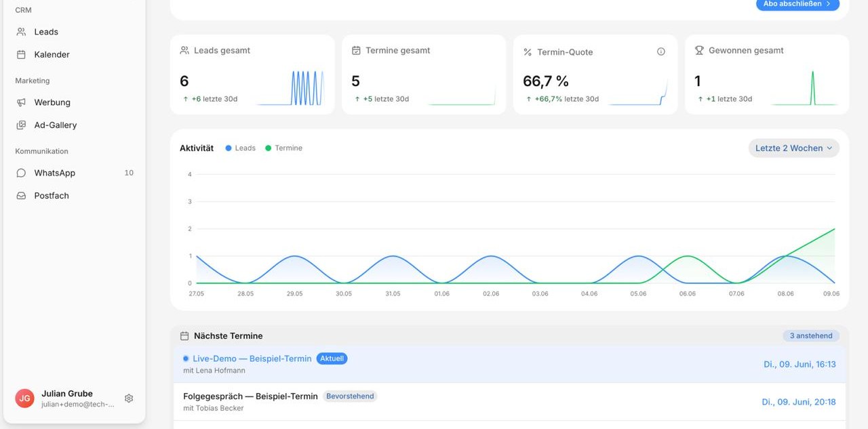Image resolution: width=868 pixels, height=429 pixels.
Task: Click the Postfach inbox tray icon
Action: [21, 195]
